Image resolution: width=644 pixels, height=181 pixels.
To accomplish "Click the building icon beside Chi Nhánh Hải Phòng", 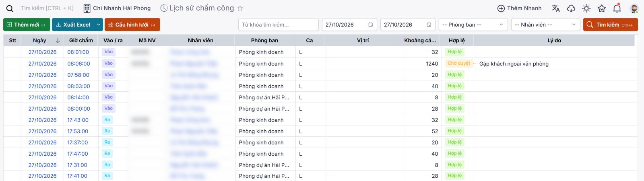I will [x=87, y=8].
